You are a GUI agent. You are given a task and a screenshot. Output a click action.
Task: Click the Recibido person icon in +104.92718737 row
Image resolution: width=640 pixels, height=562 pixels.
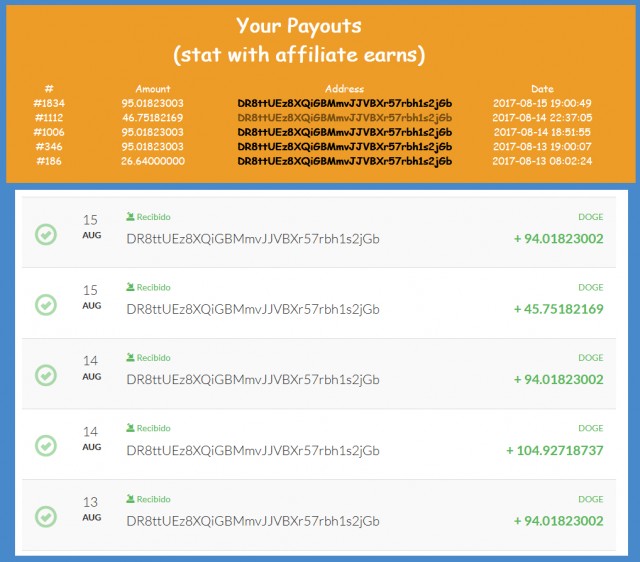[131, 428]
